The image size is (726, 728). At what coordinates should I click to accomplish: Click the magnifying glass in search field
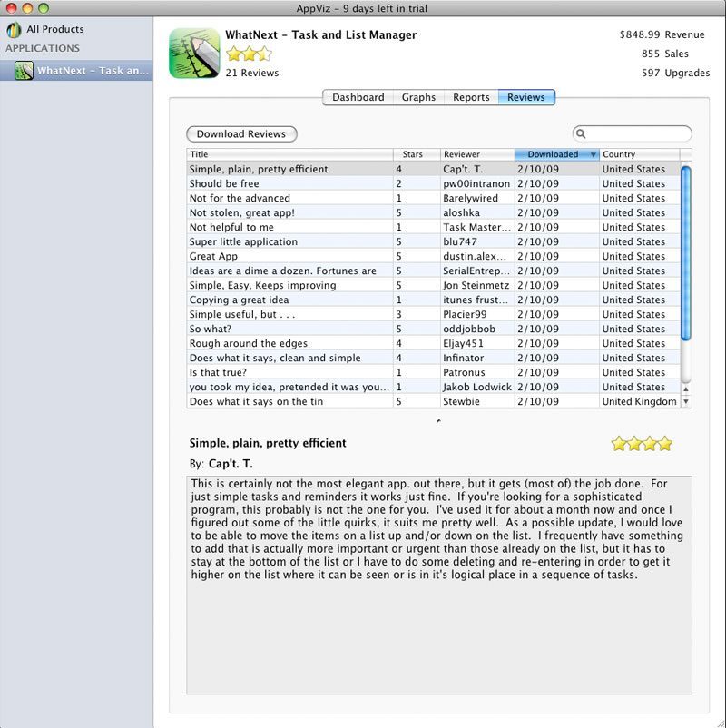[582, 134]
